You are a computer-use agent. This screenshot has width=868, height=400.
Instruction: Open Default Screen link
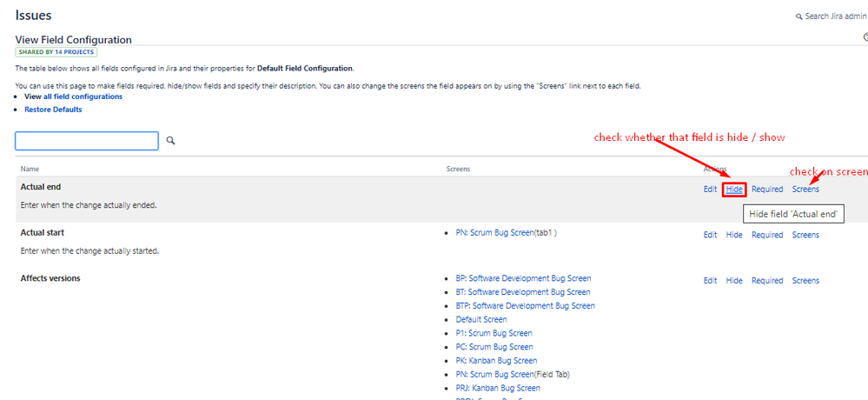[481, 320]
